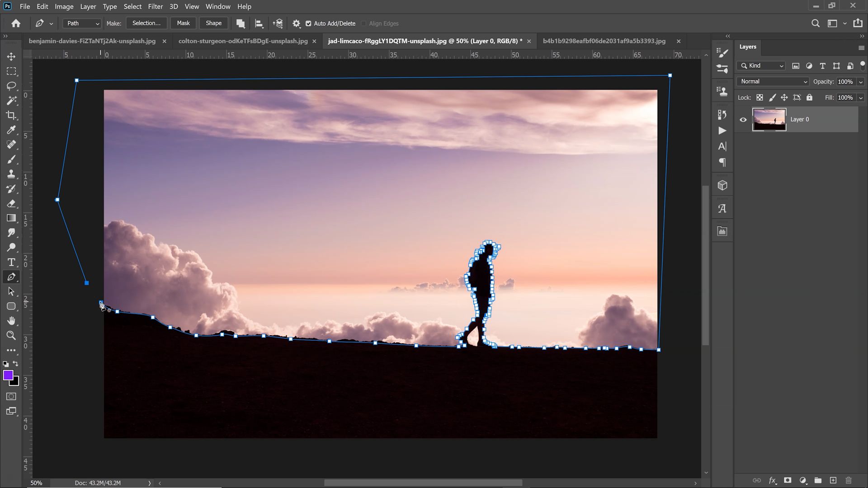
Task: Click the Create new layer icon
Action: click(833, 480)
